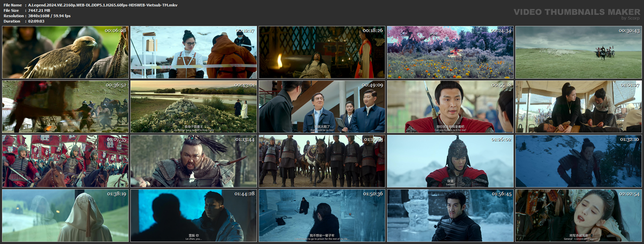Open the stone mound thumbnail at 00:43:01
Viewport: 644px width, 244px height.
tap(194, 106)
